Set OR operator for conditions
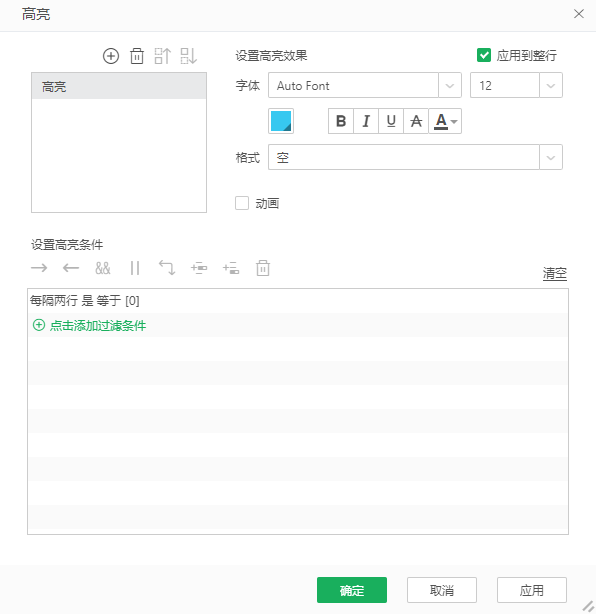Image resolution: width=596 pixels, height=614 pixels. (135, 268)
